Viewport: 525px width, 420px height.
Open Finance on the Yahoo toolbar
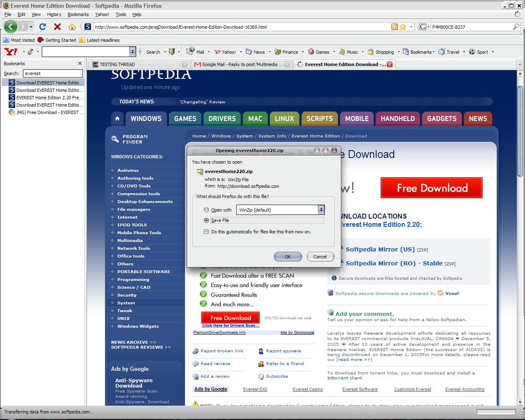(x=286, y=52)
